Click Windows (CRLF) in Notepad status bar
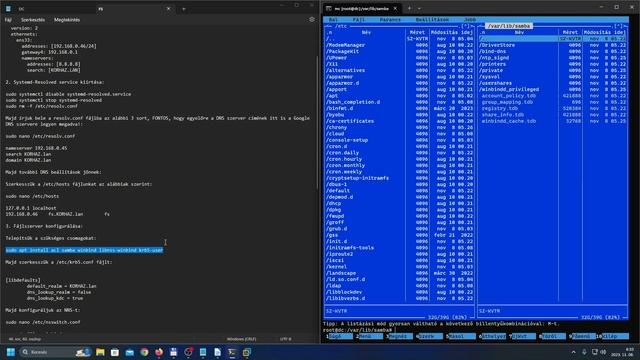This screenshot has width=640, height=360. point(242,339)
